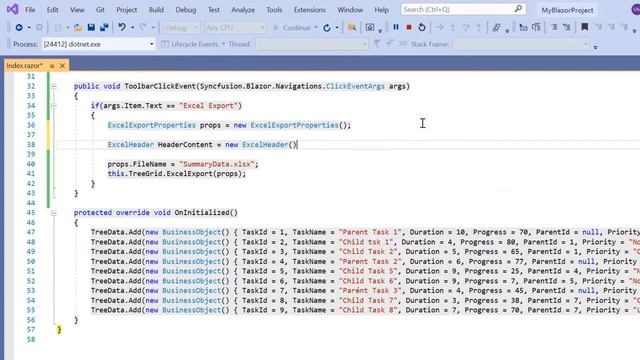The image size is (640, 360).
Task: Click the Visual Studio logo icon
Action: tap(12, 9)
